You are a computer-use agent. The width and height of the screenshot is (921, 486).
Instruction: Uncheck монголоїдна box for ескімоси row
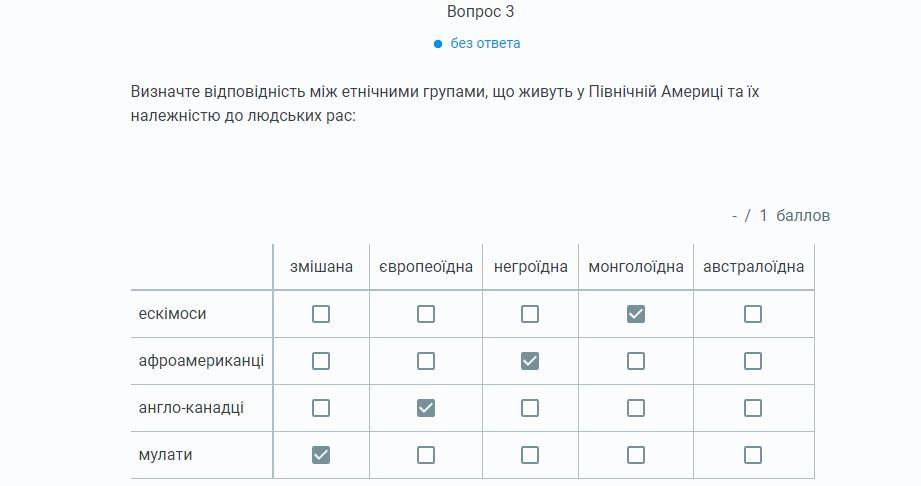(636, 314)
